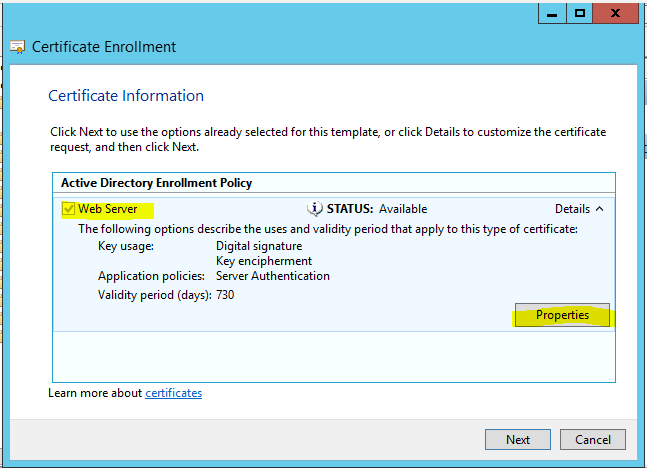Minimize the Certificate Enrollment window
Screen dimensions: 647x469
pos(550,13)
